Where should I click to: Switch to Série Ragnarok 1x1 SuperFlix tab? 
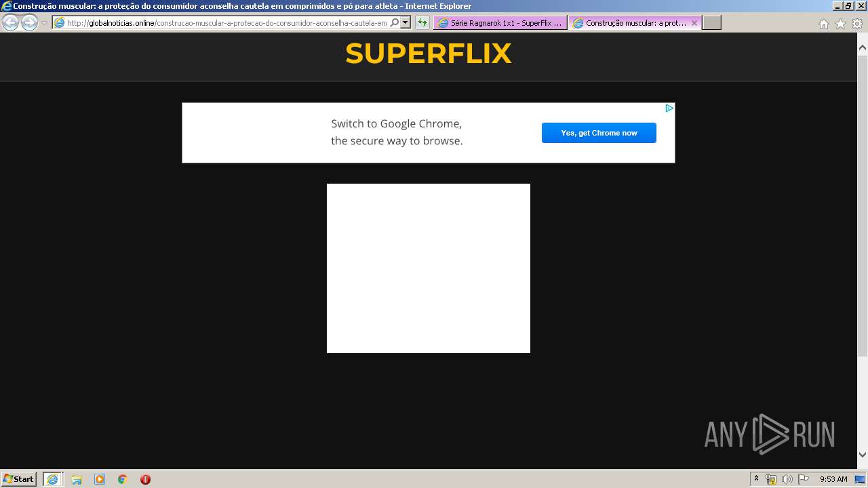(500, 22)
